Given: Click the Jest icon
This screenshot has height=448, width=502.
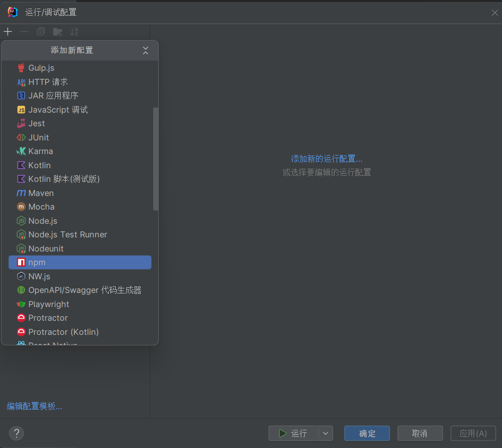Looking at the screenshot, I should pyautogui.click(x=21, y=123).
